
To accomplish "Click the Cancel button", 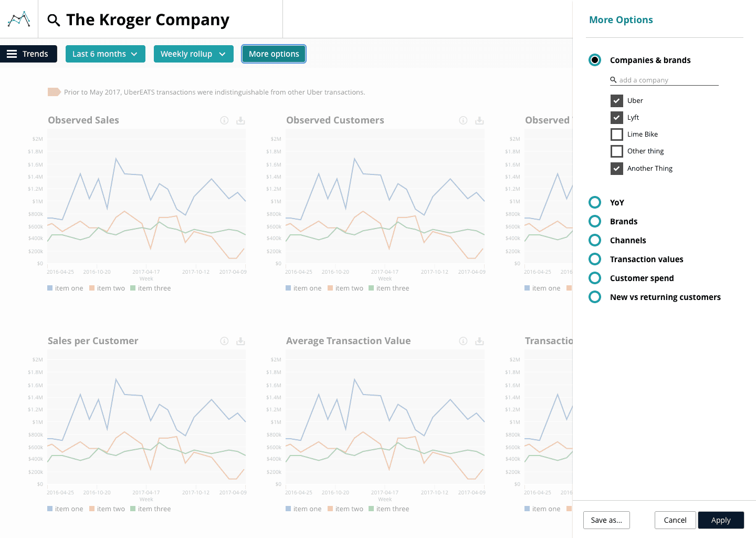I will 675,520.
